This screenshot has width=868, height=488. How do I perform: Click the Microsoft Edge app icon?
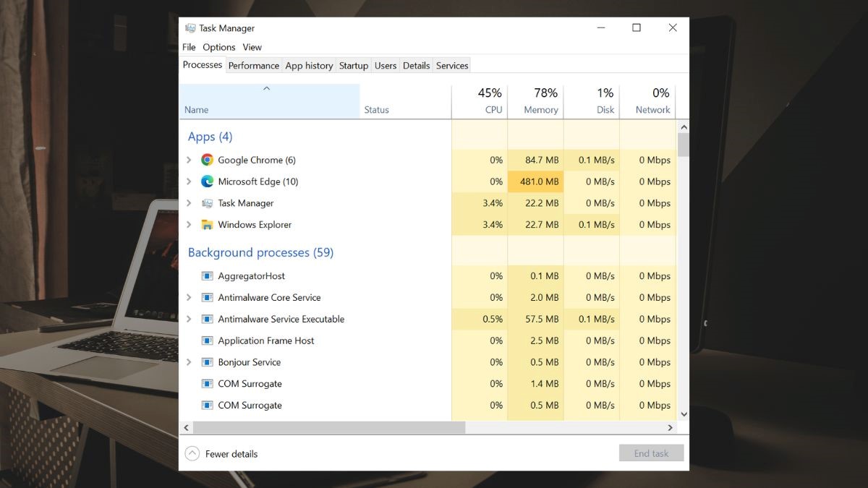click(x=208, y=181)
